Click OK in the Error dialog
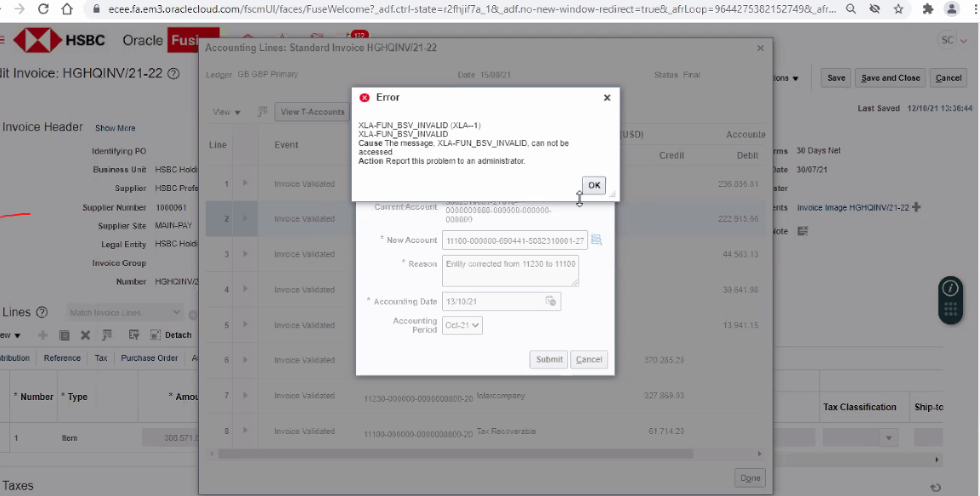The image size is (980, 496). point(594,185)
